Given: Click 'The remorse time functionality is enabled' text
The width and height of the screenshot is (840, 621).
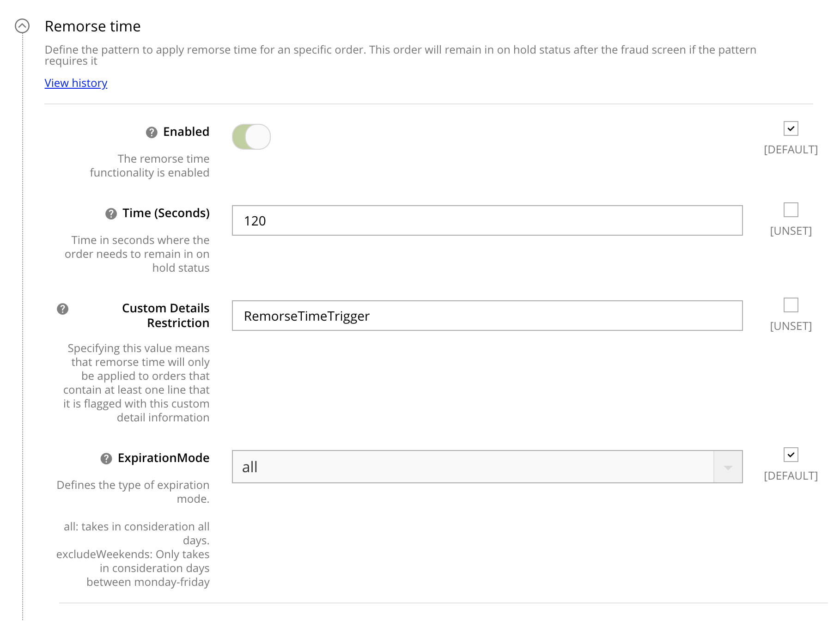Looking at the screenshot, I should tap(150, 166).
